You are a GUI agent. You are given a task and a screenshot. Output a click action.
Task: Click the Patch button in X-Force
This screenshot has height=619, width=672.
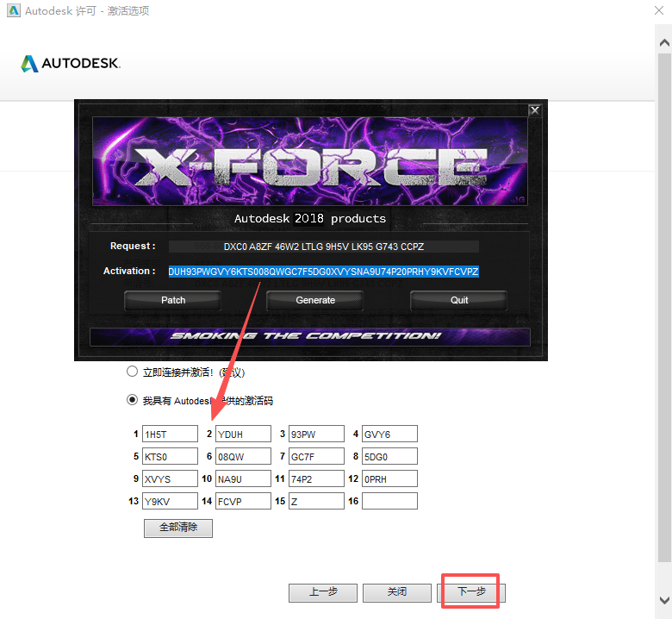172,300
